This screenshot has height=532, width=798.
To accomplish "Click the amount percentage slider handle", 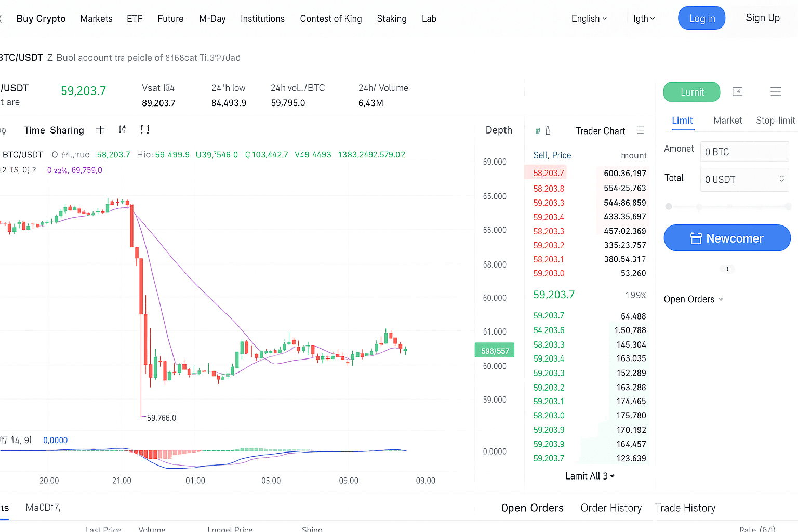I will tap(669, 207).
